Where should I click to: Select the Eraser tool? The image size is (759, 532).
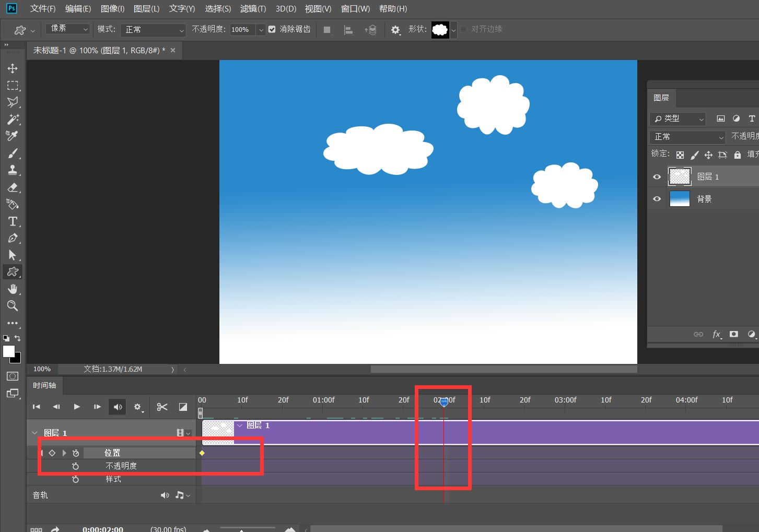point(13,187)
